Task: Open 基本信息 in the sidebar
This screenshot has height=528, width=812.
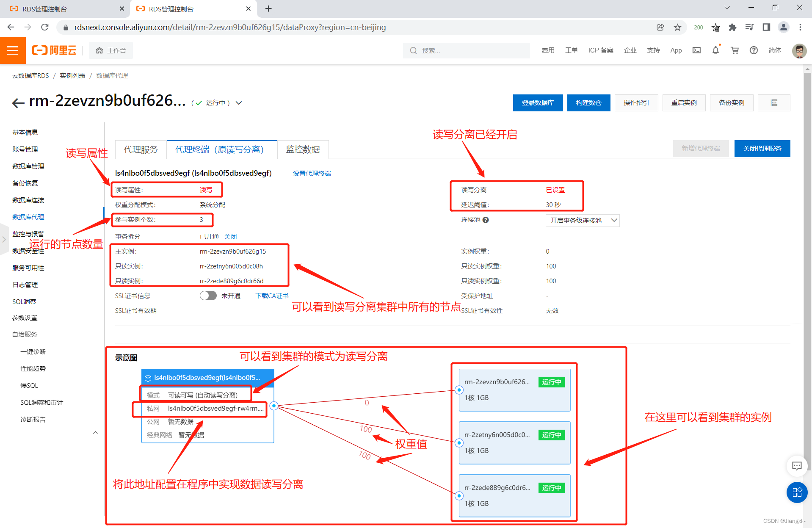Action: pos(25,132)
